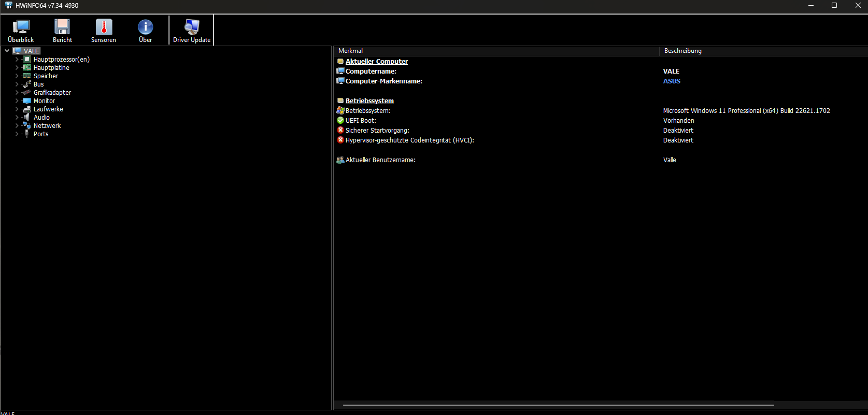The image size is (868, 415).
Task: Expand the Bus node
Action: pyautogui.click(x=17, y=84)
